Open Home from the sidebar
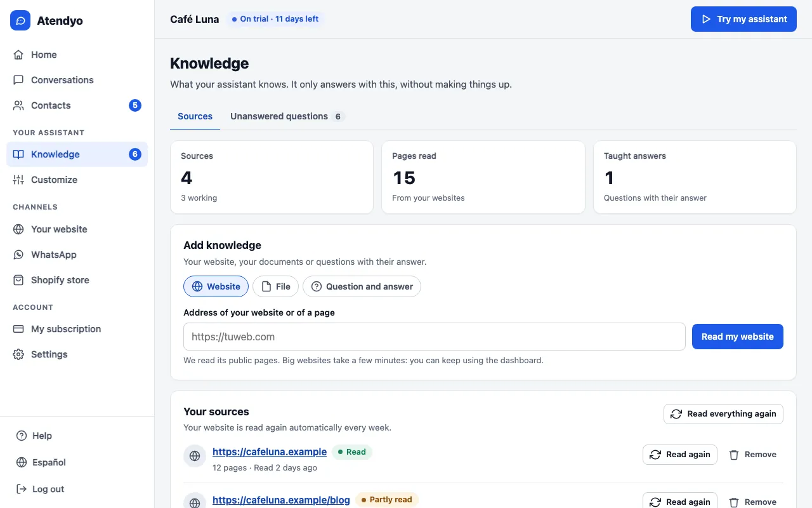 coord(77,55)
